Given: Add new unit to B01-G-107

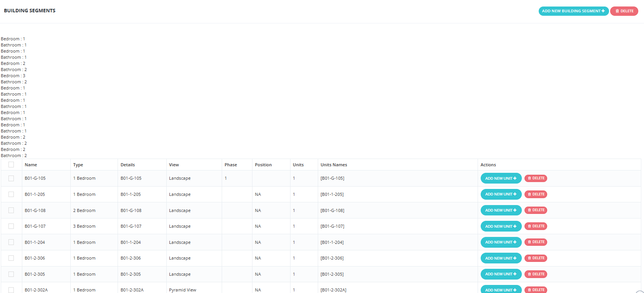Looking at the screenshot, I should (x=501, y=226).
